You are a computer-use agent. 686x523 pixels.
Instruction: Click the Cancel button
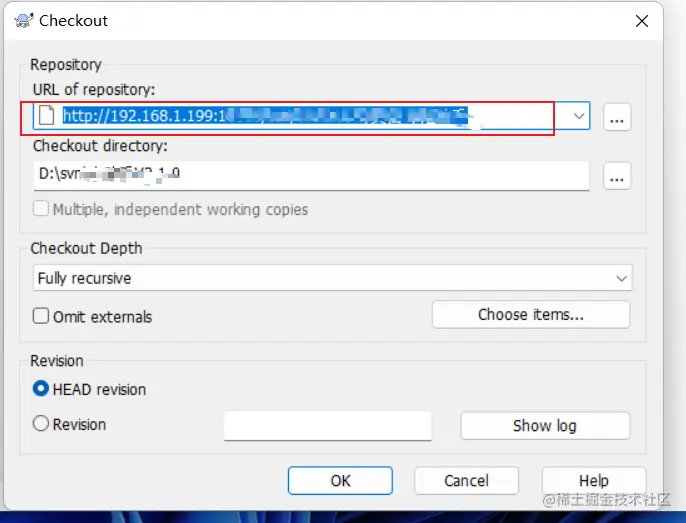point(466,481)
